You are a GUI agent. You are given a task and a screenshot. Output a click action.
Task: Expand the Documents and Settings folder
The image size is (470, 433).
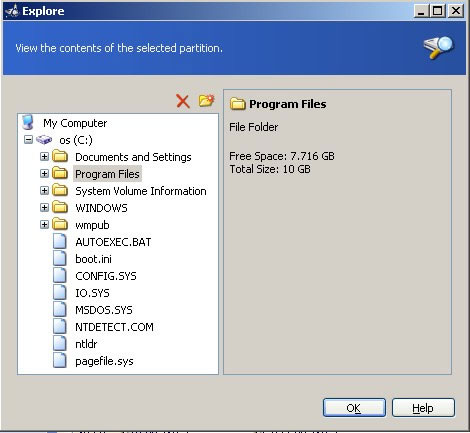44,156
